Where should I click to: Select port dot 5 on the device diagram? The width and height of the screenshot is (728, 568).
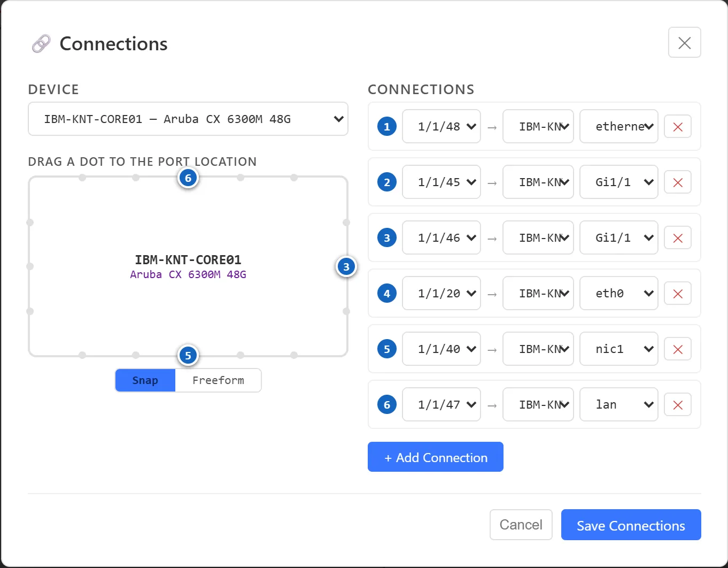188,356
